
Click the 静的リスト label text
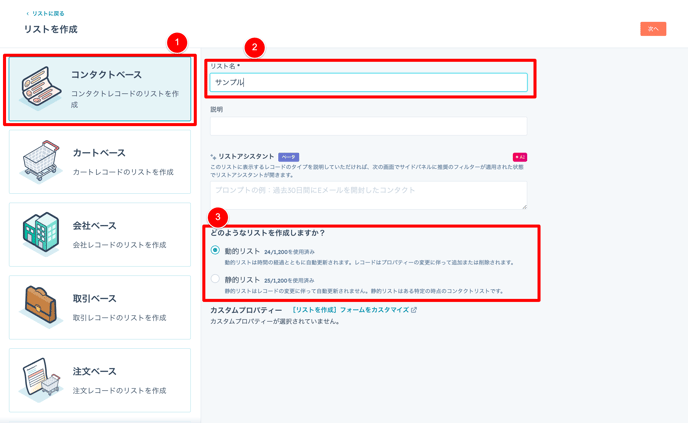click(242, 280)
